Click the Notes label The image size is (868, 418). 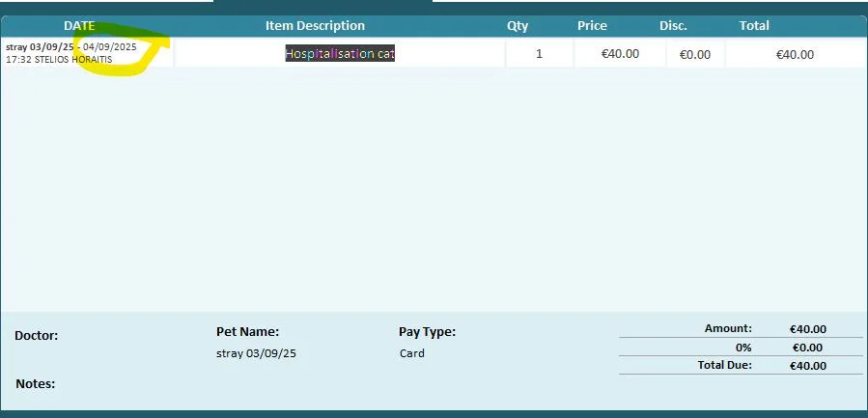(35, 384)
